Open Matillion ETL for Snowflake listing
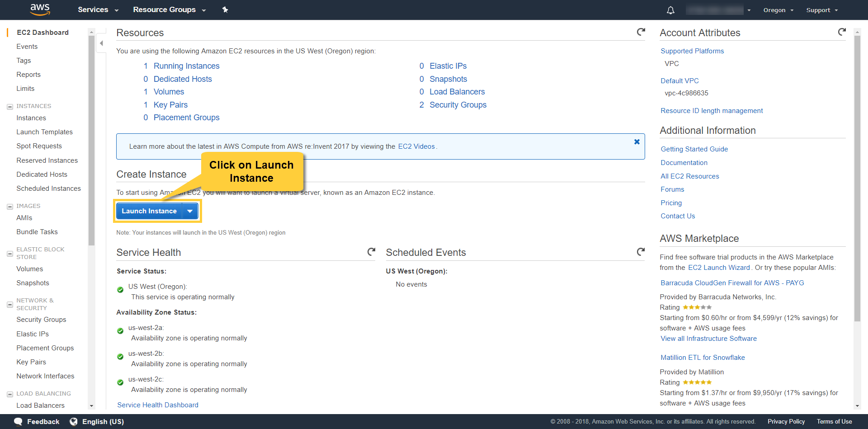 [x=703, y=358]
